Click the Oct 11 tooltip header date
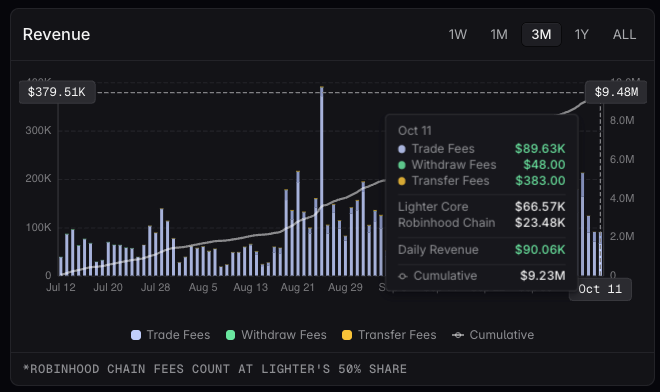Screen dimensions: 660x392 coord(415,131)
